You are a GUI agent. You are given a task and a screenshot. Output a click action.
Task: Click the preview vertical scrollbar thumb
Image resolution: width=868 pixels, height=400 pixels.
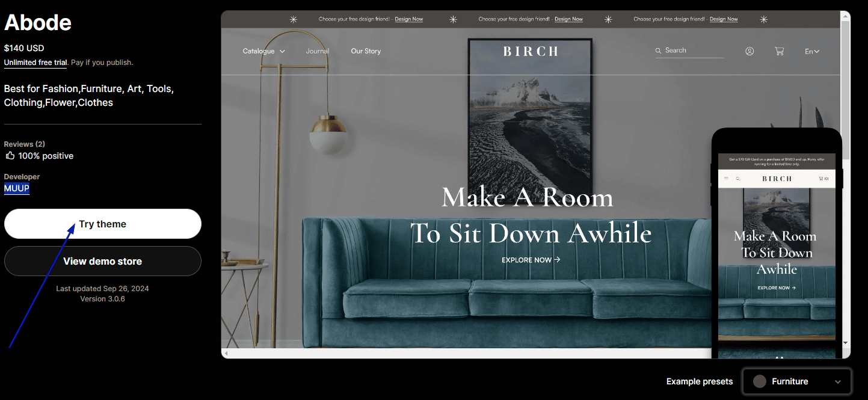click(x=846, y=90)
